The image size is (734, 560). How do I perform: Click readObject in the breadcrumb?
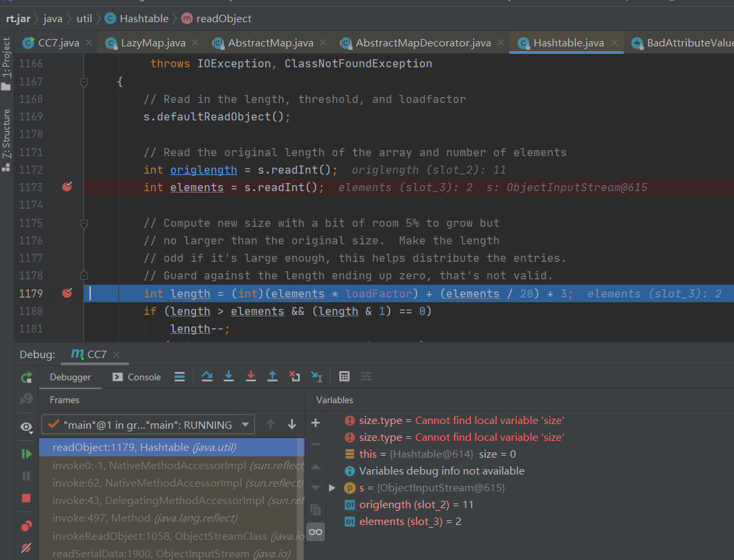click(x=216, y=19)
